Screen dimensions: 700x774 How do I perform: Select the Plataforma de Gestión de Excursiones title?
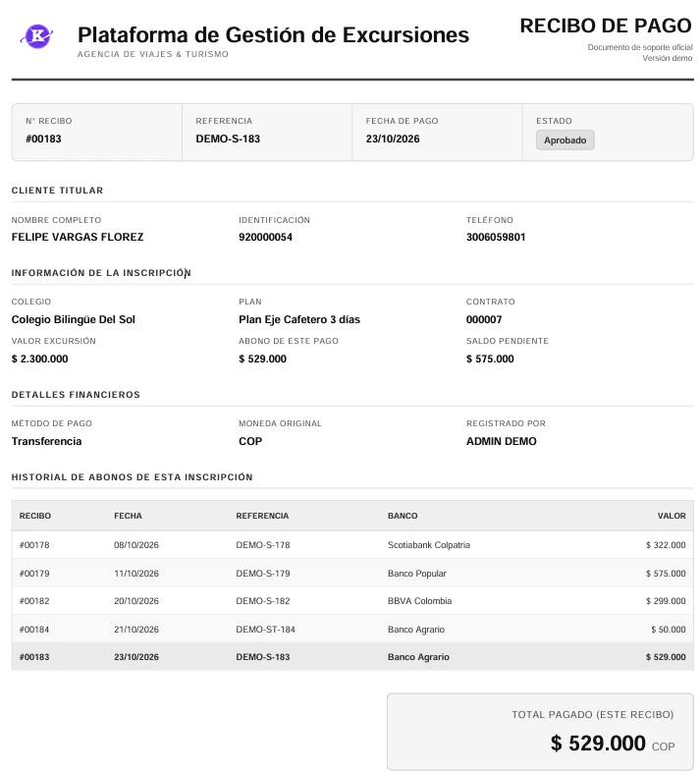(x=273, y=35)
